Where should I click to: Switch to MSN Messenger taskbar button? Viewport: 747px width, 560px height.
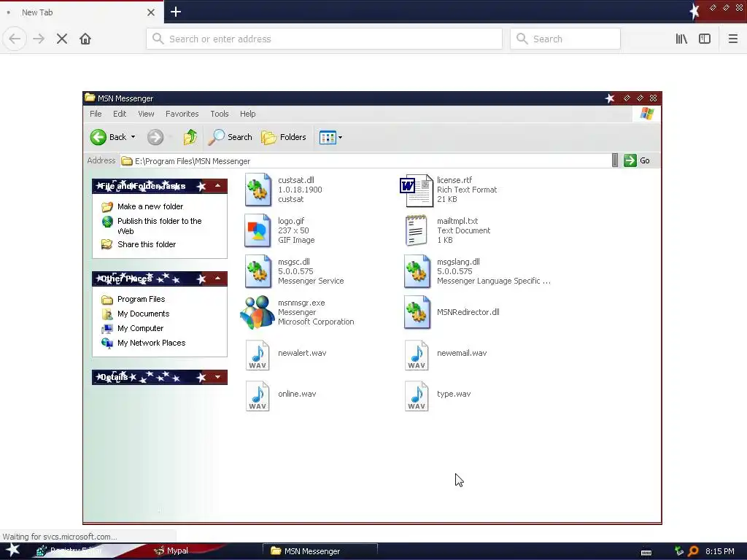320,551
